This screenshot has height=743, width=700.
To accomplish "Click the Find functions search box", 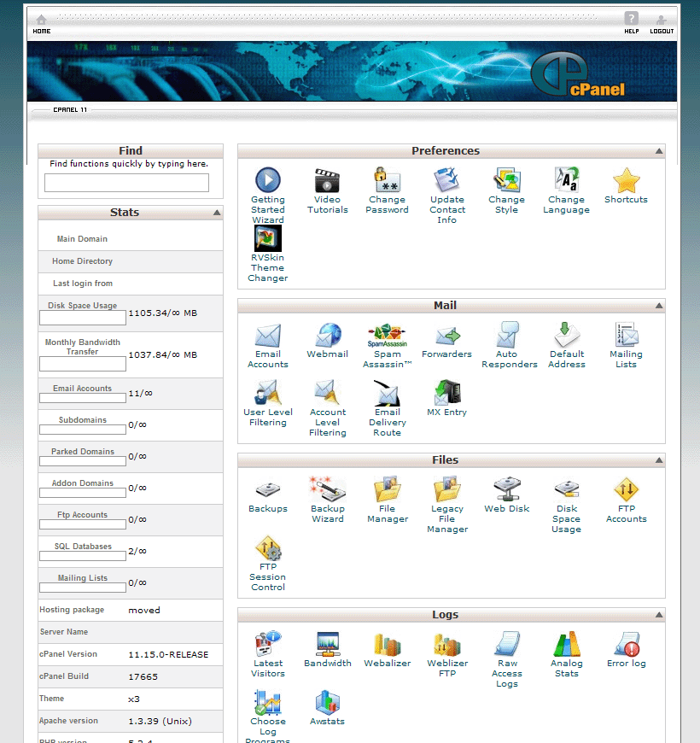I will 126,183.
